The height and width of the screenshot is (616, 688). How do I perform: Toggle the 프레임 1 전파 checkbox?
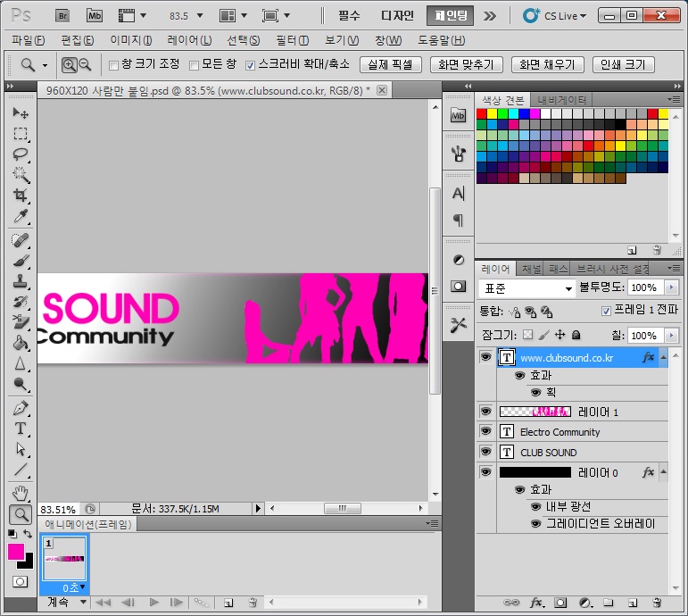coord(606,311)
